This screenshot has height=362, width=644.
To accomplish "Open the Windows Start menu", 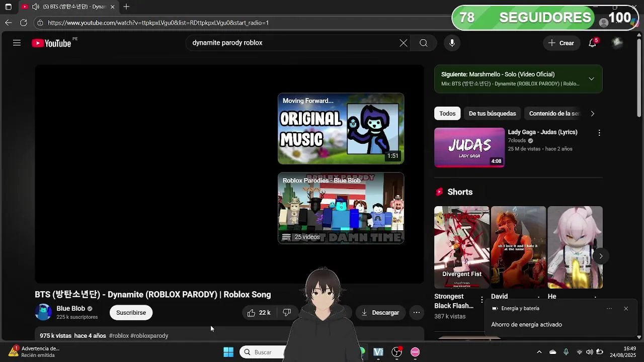I will 228,352.
